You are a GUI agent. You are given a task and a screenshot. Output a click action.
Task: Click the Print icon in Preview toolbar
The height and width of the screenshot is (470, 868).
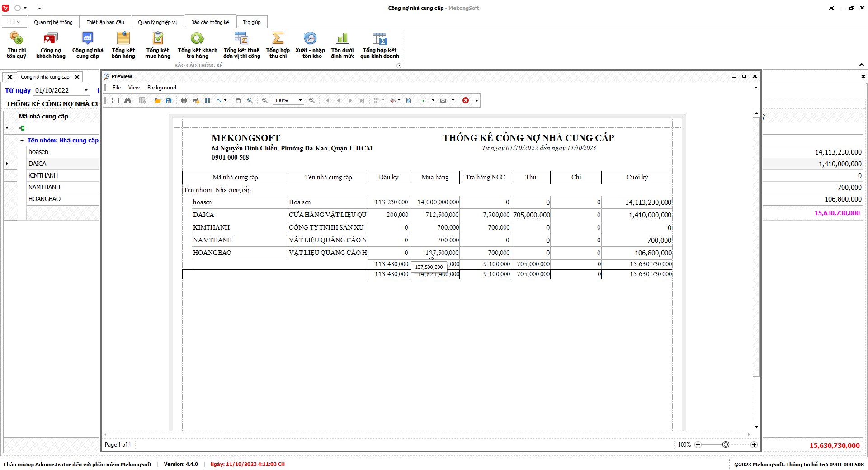coord(184,100)
